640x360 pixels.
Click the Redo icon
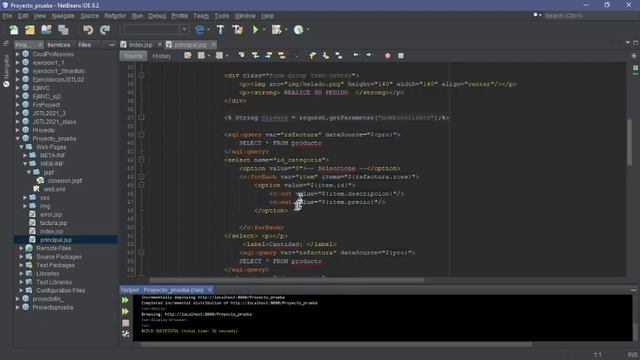(x=105, y=30)
